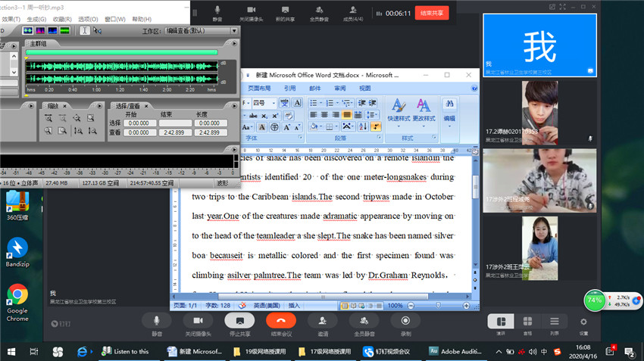Viewport: 644px width, 361px height.
Task: Toggle superscript formatting in Word
Action: 275,115
